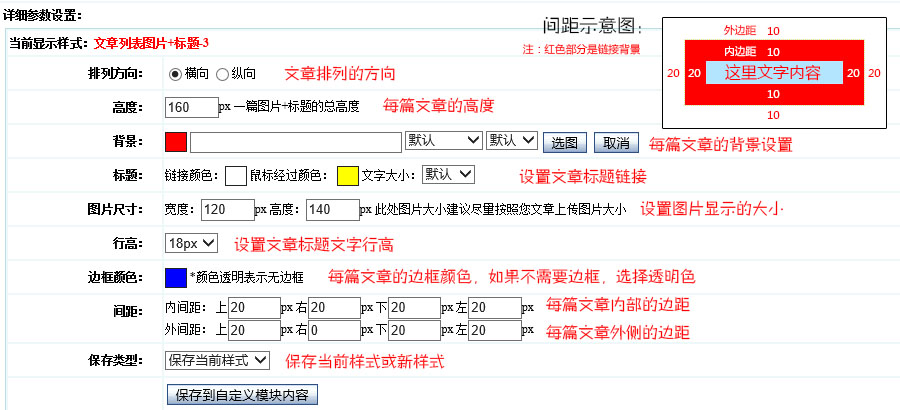This screenshot has height=410, width=900.
Task: Click the image 高度 140 field
Action: tap(332, 210)
